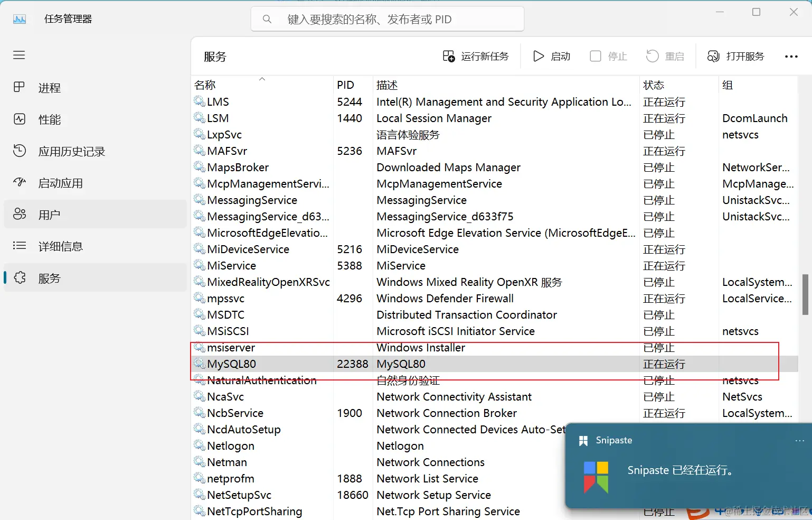Open the 启动应用 page
Viewport: 812px width, 520px height.
pyautogui.click(x=96, y=183)
